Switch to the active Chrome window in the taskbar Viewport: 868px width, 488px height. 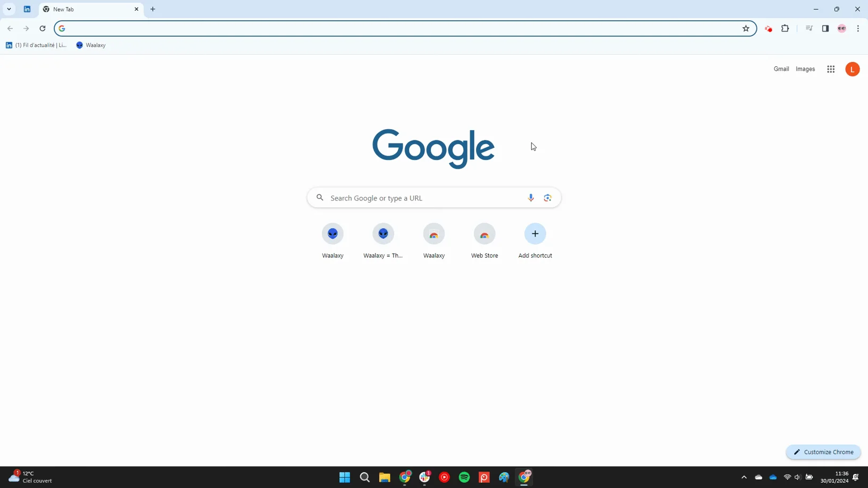(524, 477)
